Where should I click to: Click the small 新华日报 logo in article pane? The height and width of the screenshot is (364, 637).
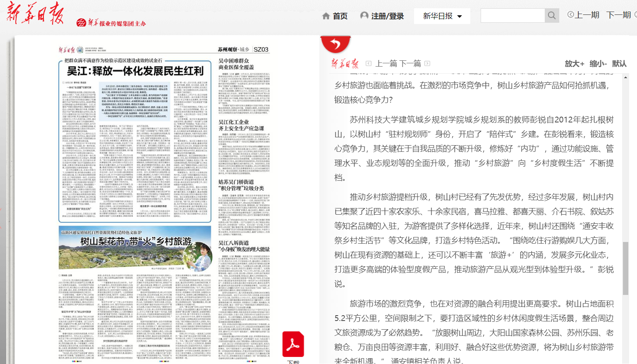coord(345,63)
